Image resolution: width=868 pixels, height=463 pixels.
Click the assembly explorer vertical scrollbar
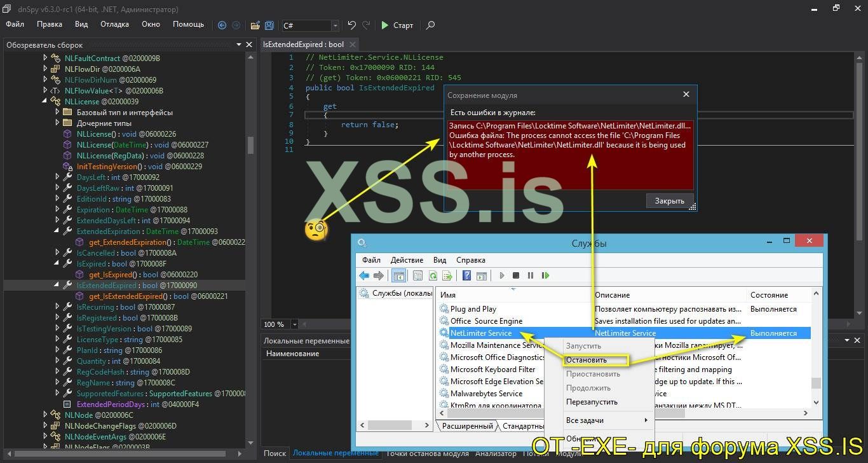click(x=250, y=145)
